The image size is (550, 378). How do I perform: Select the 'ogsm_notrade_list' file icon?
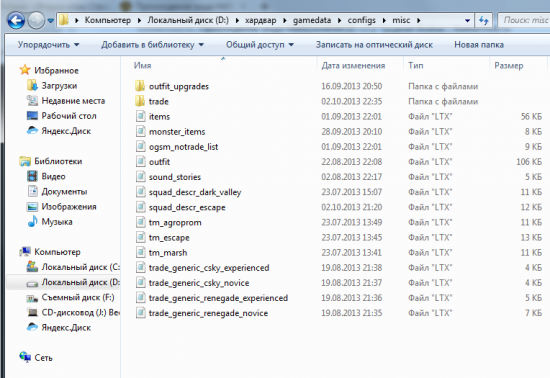[x=140, y=146]
